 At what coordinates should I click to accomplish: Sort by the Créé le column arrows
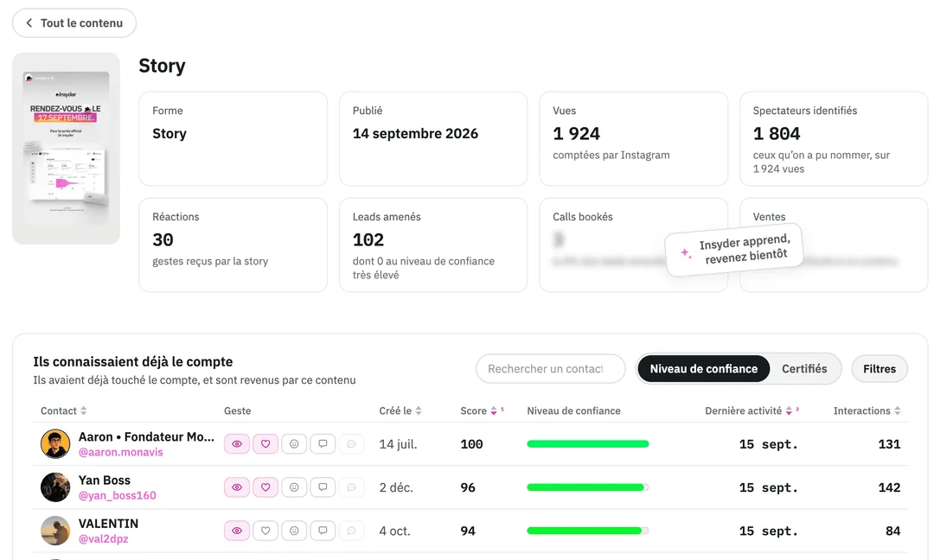(419, 410)
